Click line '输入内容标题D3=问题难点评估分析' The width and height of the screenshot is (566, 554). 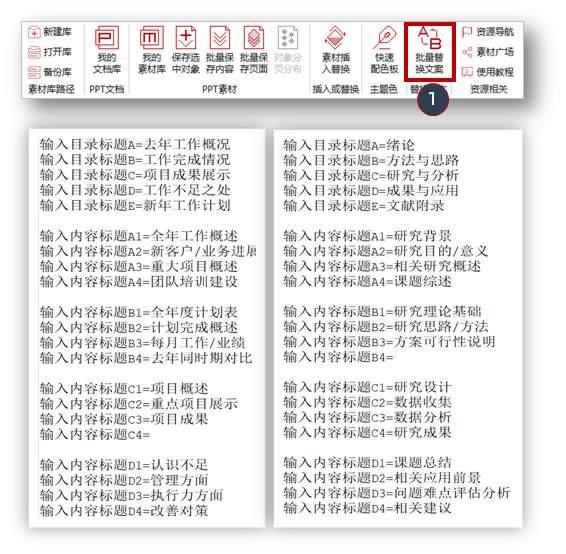pos(397,493)
